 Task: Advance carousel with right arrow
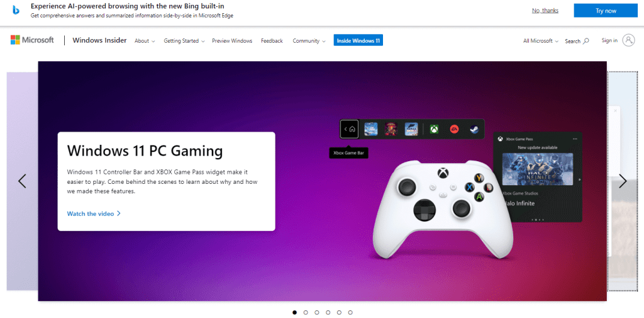click(x=623, y=181)
